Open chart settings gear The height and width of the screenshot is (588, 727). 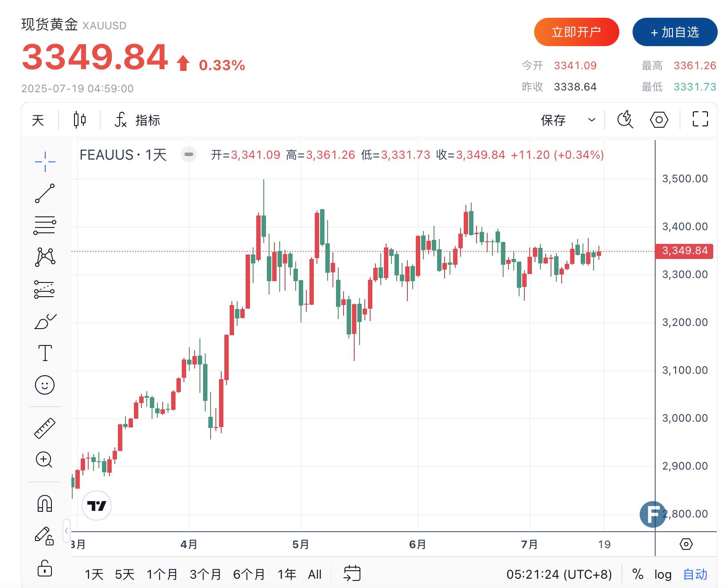658,120
